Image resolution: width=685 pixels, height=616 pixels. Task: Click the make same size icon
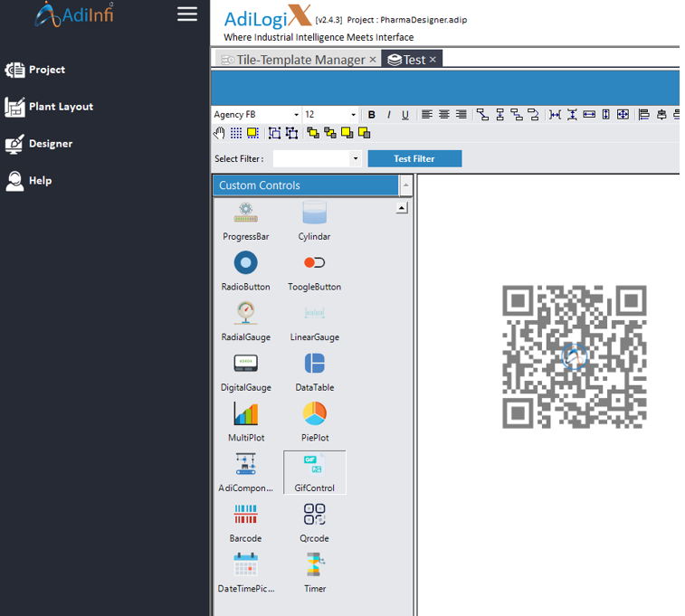(623, 114)
